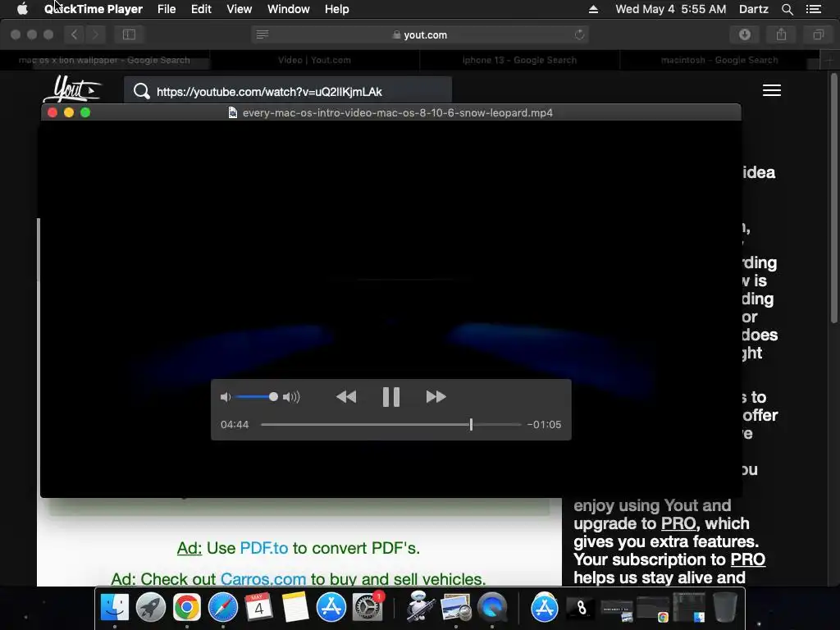Open the PDF.to ad link
Screen dimensions: 840x630
263,548
